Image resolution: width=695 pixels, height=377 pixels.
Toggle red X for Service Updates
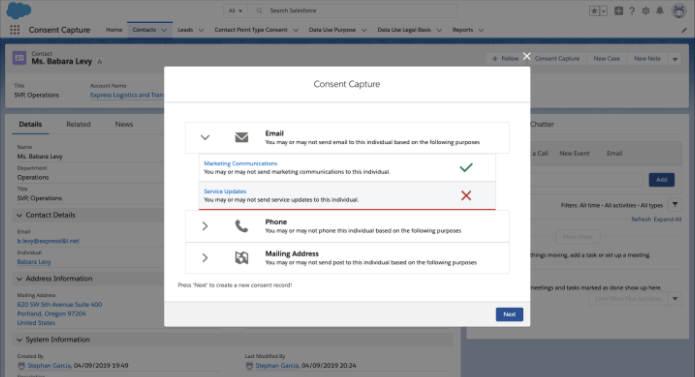click(x=466, y=195)
